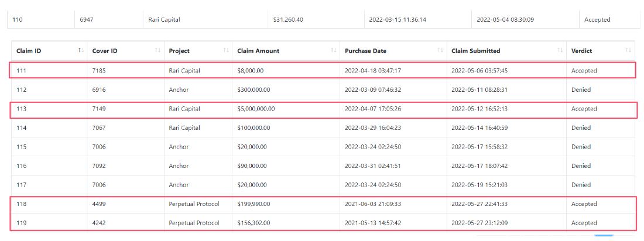Image resolution: width=644 pixels, height=241 pixels.
Task: Click submitted time 2022-05-19 15:21:03
Action: 479,185
